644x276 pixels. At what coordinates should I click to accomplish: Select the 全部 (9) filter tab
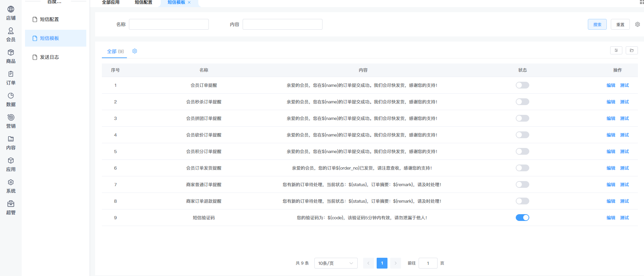[115, 51]
